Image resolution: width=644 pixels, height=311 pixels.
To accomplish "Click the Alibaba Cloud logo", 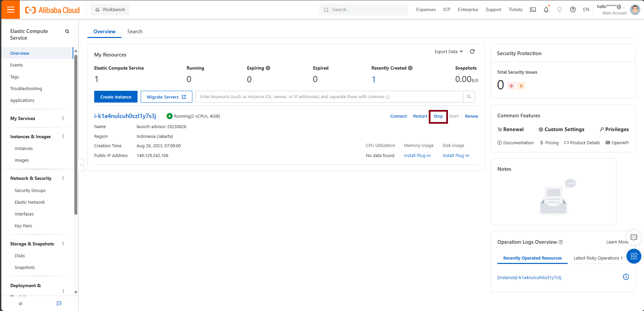I will click(x=52, y=10).
